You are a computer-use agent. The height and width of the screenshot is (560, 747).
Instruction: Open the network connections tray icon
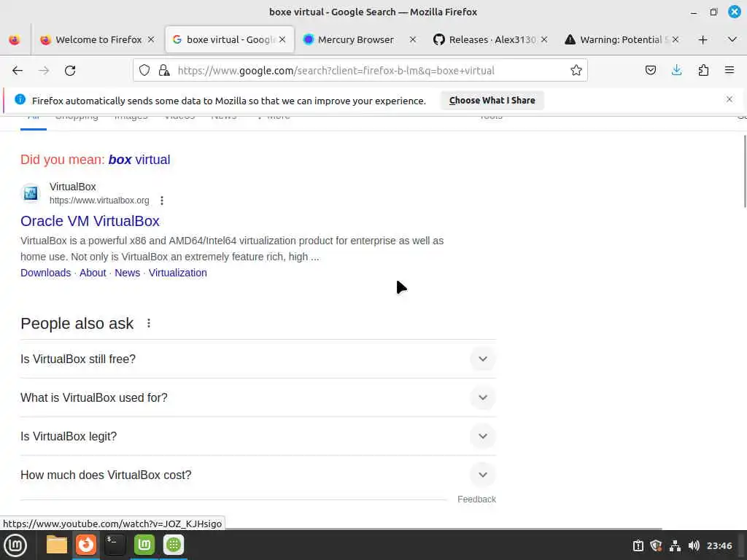[x=675, y=545]
